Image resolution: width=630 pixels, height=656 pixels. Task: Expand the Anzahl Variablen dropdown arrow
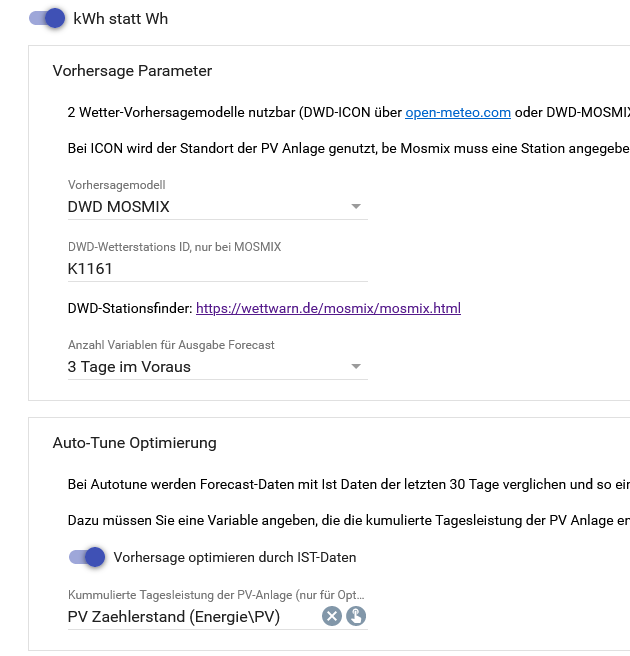coord(356,367)
